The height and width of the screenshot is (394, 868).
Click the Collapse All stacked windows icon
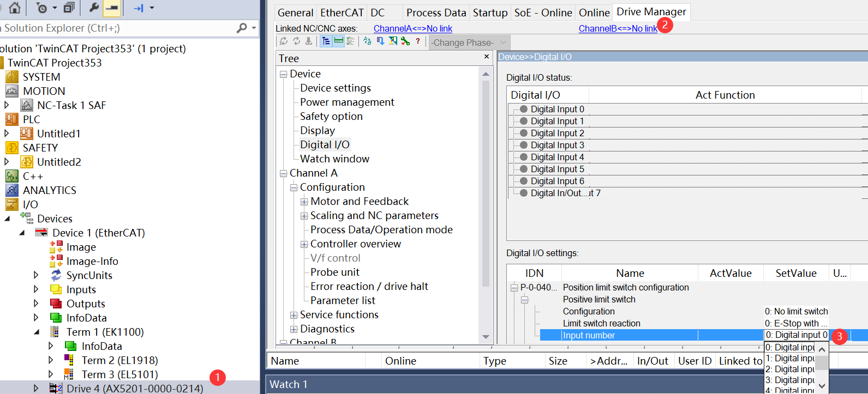(x=69, y=8)
